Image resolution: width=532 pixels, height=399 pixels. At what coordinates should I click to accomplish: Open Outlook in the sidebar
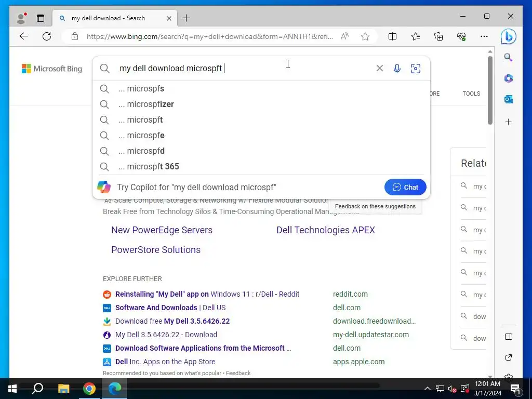click(x=508, y=99)
